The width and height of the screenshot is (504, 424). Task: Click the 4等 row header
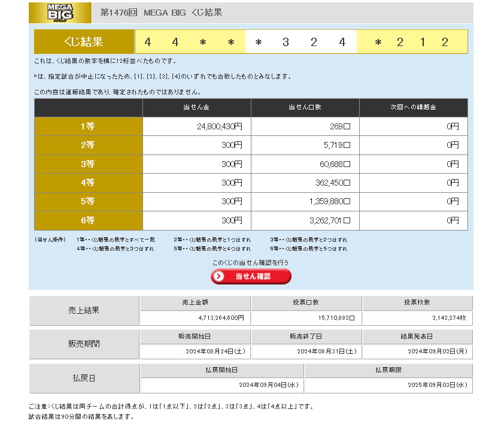point(89,183)
